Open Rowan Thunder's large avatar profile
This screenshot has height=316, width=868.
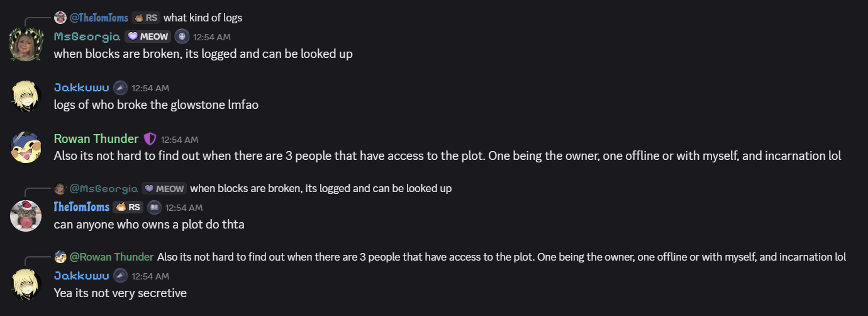[x=26, y=147]
